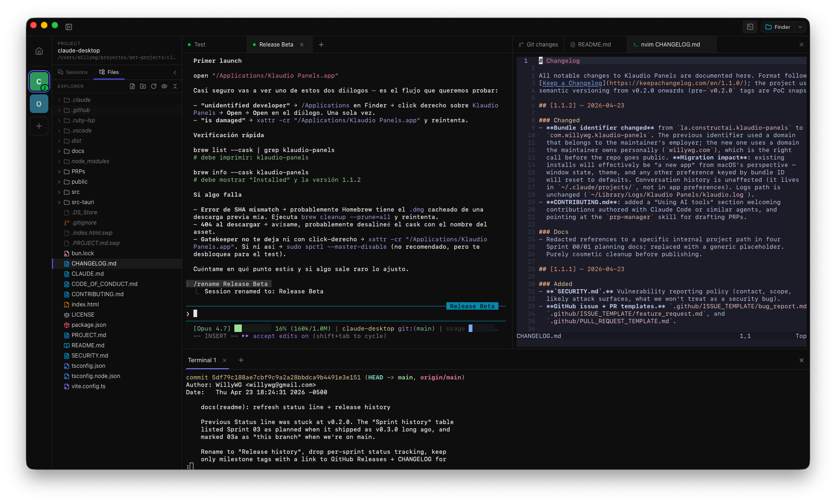This screenshot has width=836, height=504.
Task: Create a new folder in Explorer
Action: (x=143, y=86)
